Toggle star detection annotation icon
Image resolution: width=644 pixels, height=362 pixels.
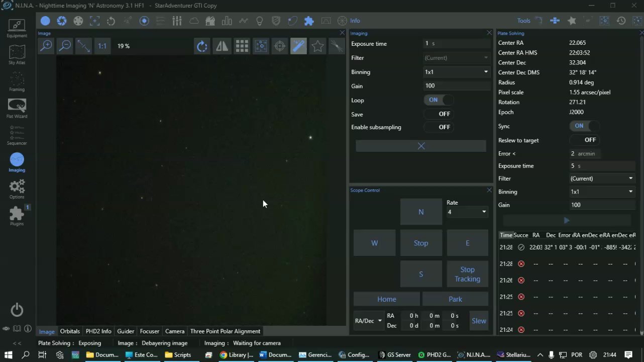[261, 46]
